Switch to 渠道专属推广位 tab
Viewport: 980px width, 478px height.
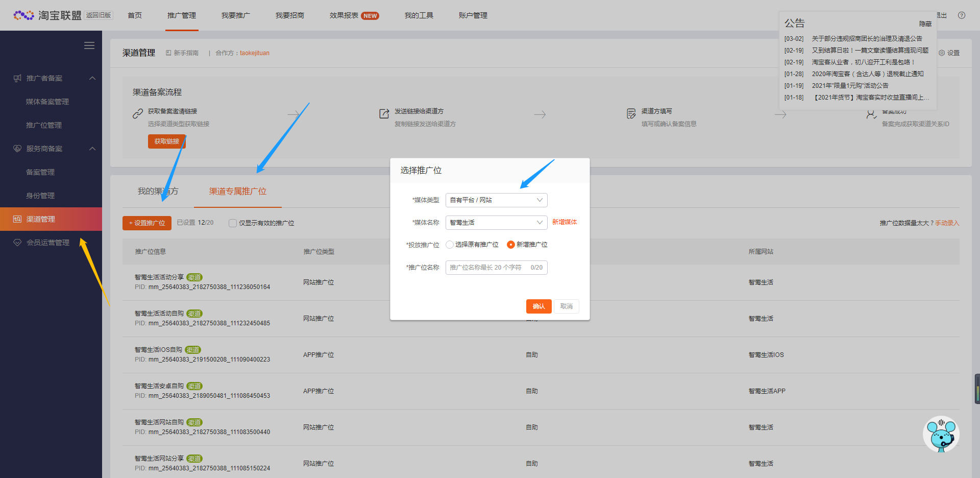click(x=238, y=192)
